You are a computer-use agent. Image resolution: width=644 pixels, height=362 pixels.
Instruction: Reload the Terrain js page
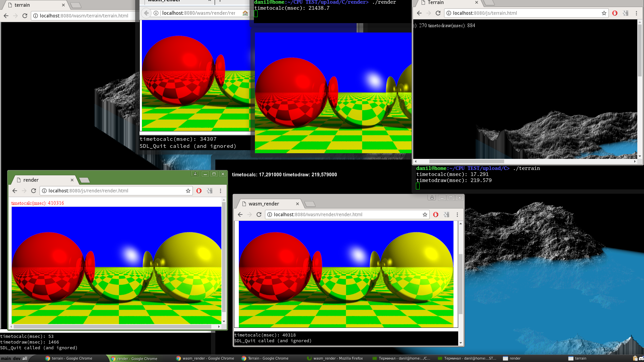438,13
